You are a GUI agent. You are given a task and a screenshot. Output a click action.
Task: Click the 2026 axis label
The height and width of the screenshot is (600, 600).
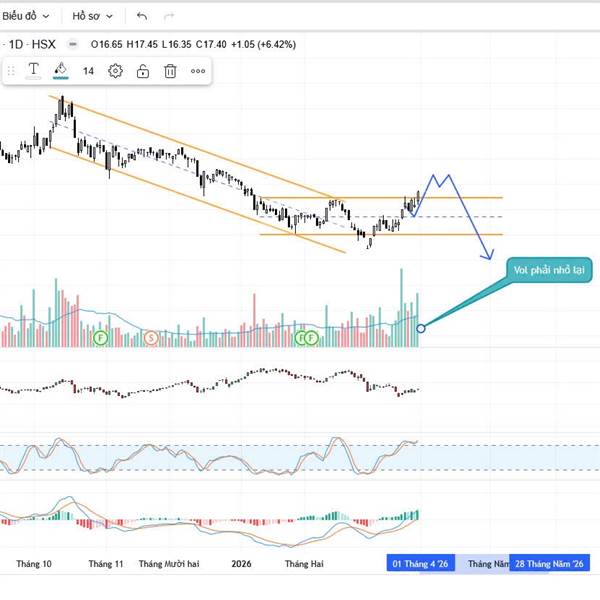(241, 564)
